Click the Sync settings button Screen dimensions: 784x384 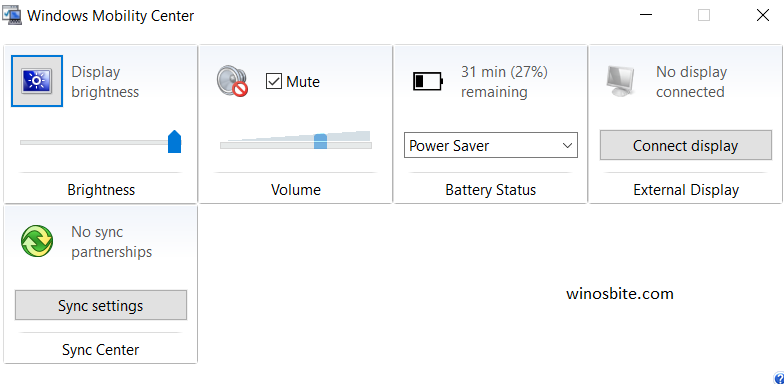pyautogui.click(x=100, y=306)
